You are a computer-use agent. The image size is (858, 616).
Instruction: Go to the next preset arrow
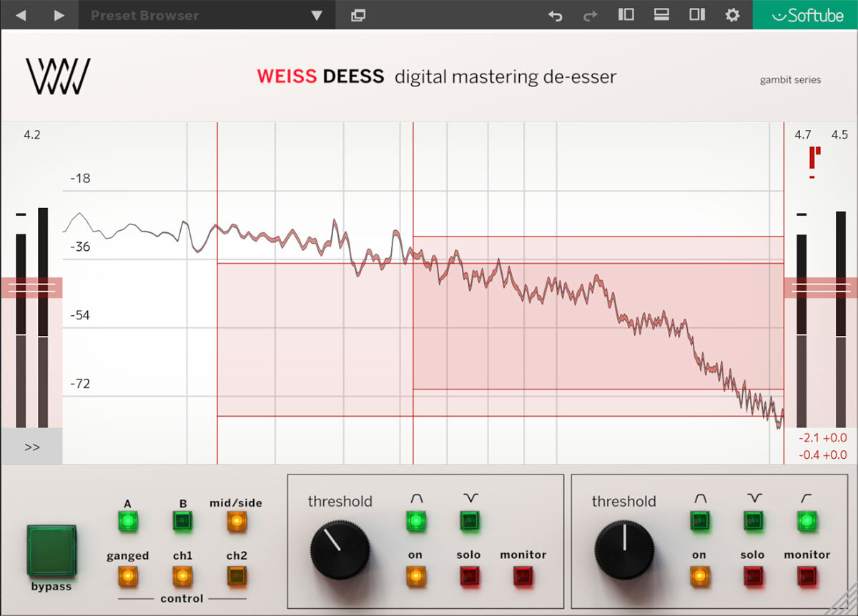point(59,15)
